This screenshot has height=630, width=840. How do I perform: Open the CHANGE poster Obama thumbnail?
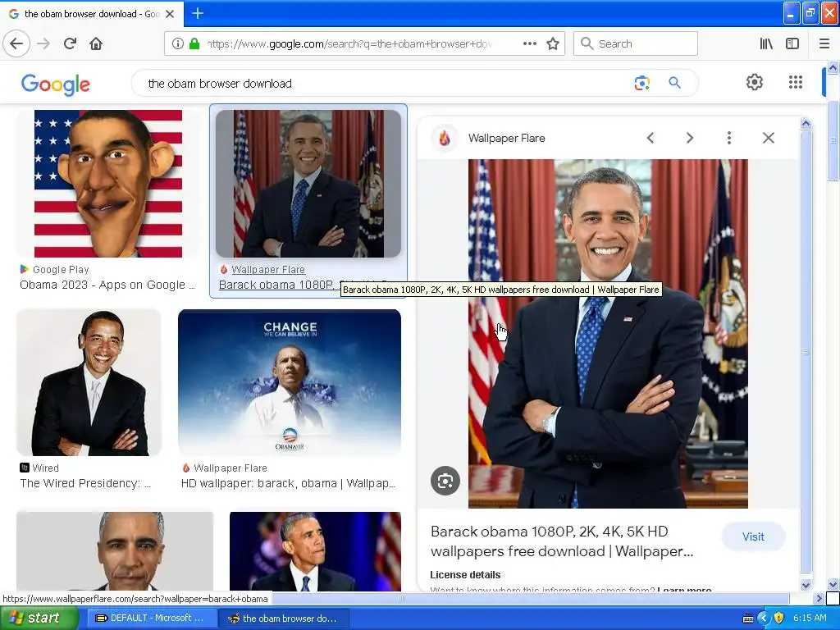click(290, 382)
